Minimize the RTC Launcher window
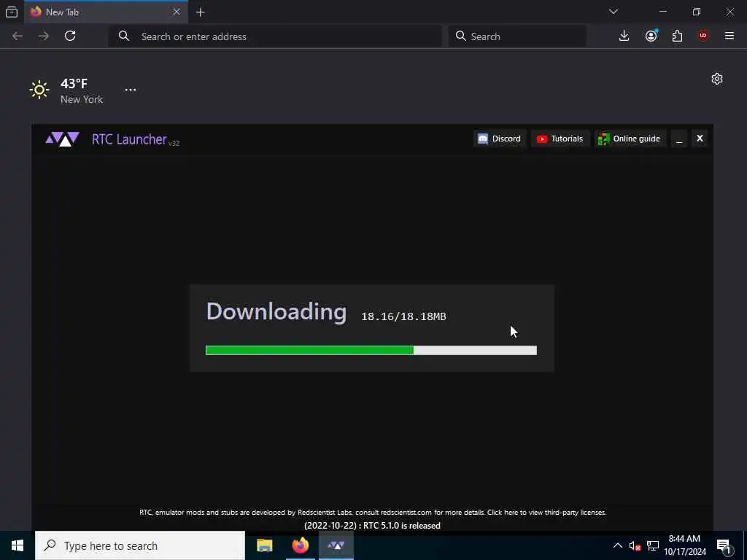 (679, 139)
